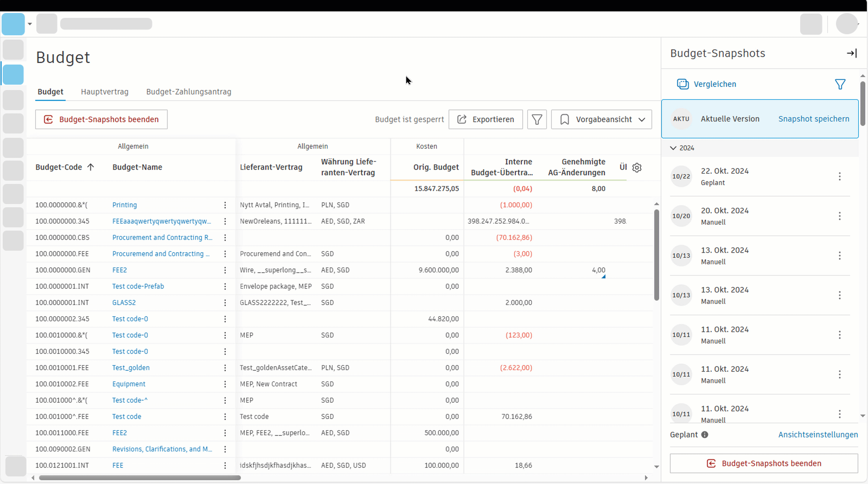Screen dimensions: 868x484
Task: Select the Budget tab
Action: point(51,92)
